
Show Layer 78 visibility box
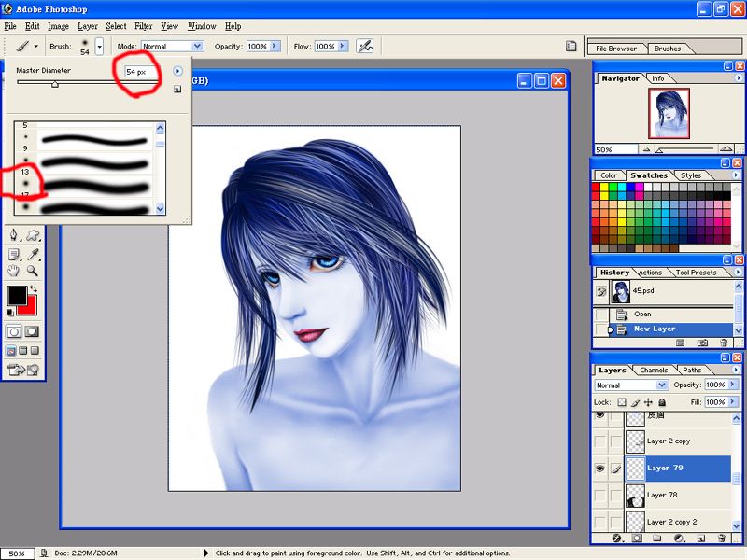(x=600, y=496)
